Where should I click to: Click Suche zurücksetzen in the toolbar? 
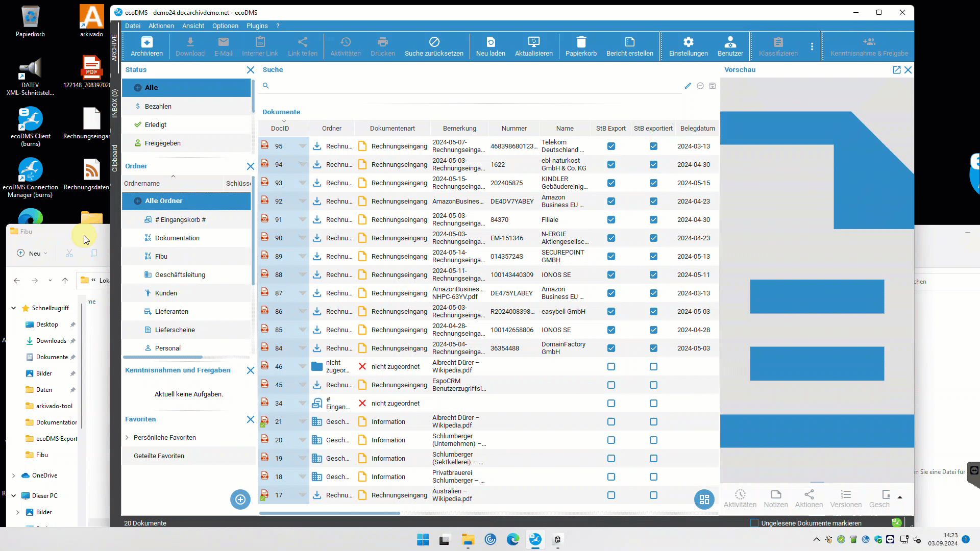click(434, 46)
